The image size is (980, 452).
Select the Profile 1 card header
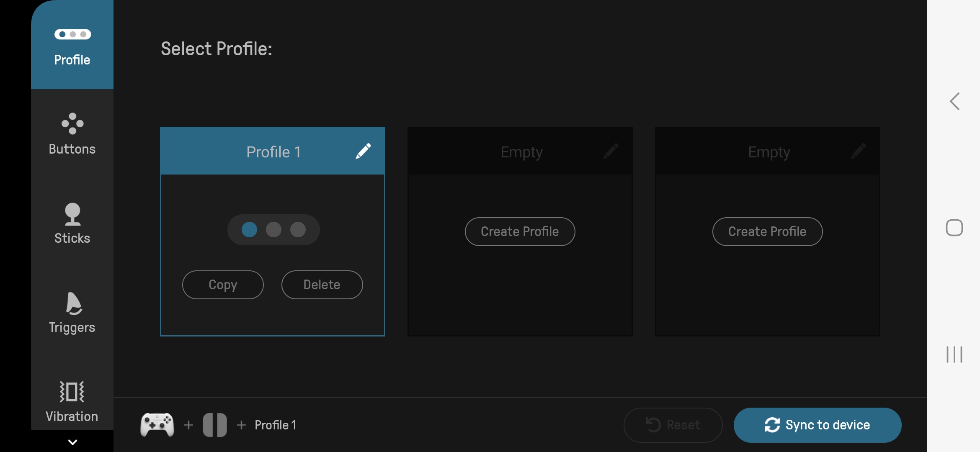[x=268, y=152]
